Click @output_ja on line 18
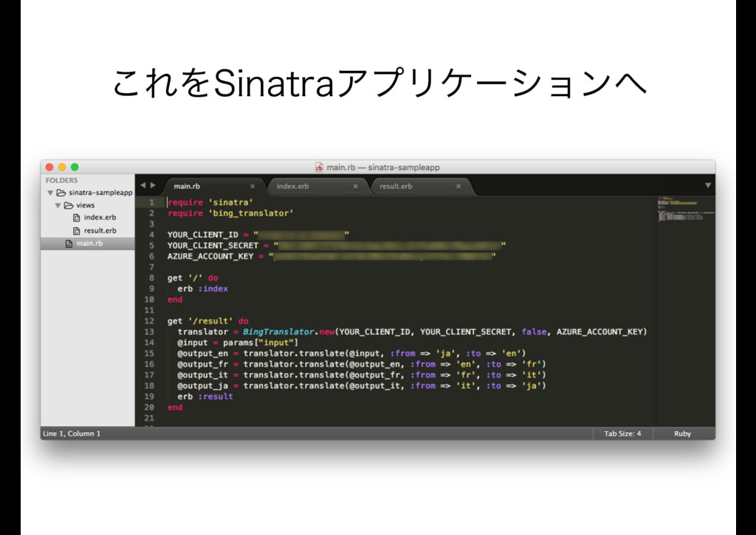The height and width of the screenshot is (535, 756). pos(202,386)
